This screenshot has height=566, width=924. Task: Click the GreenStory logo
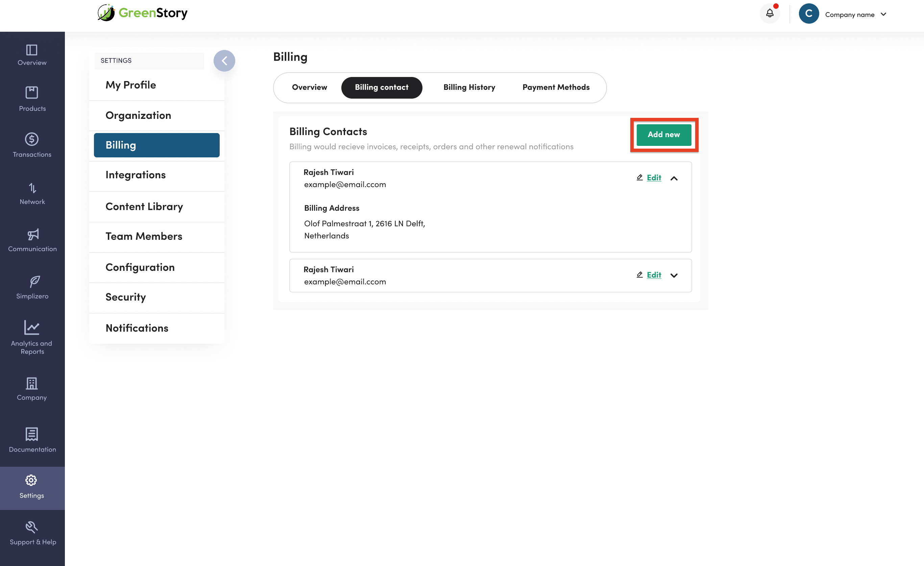143,13
